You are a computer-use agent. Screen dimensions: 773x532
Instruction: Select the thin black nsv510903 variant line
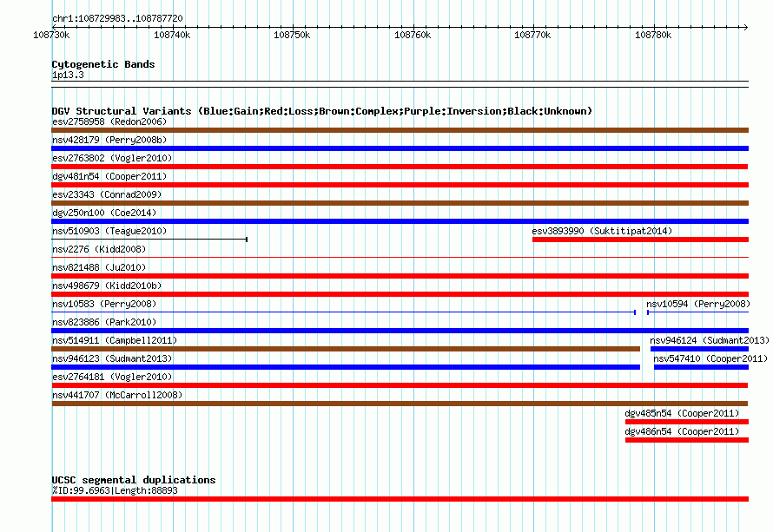click(149, 240)
